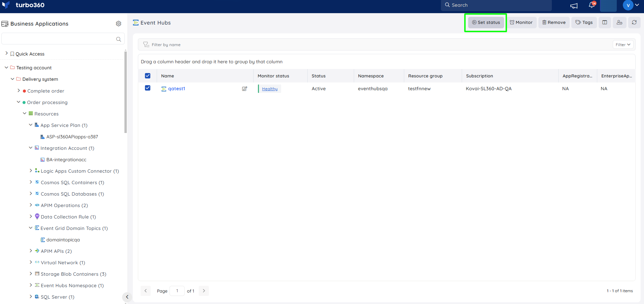
Task: Sort by the Subscription column header
Action: [x=480, y=76]
